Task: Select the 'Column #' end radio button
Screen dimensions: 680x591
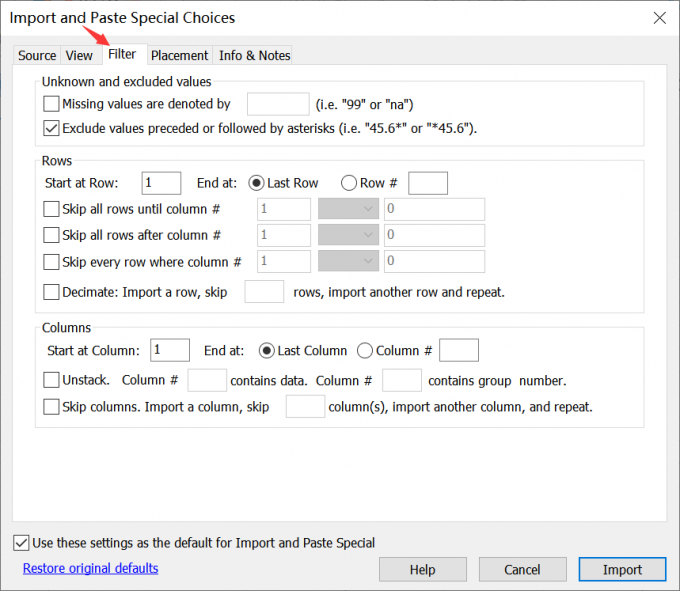Action: pyautogui.click(x=365, y=351)
